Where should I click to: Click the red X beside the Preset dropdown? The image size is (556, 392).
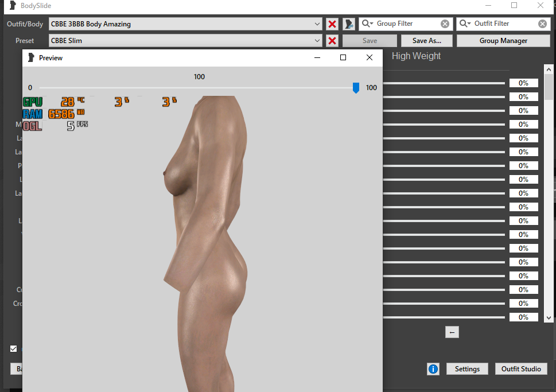pos(332,41)
